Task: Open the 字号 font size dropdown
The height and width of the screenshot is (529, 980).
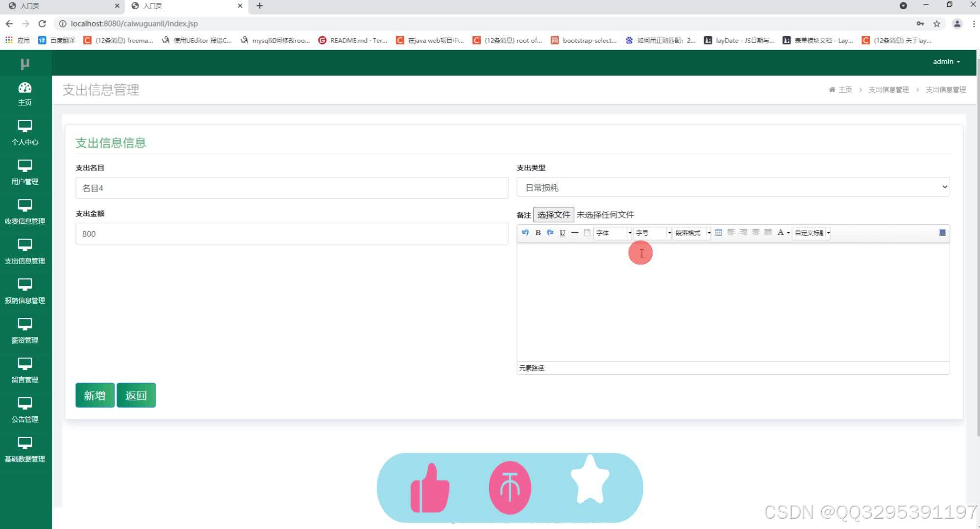Action: click(653, 233)
